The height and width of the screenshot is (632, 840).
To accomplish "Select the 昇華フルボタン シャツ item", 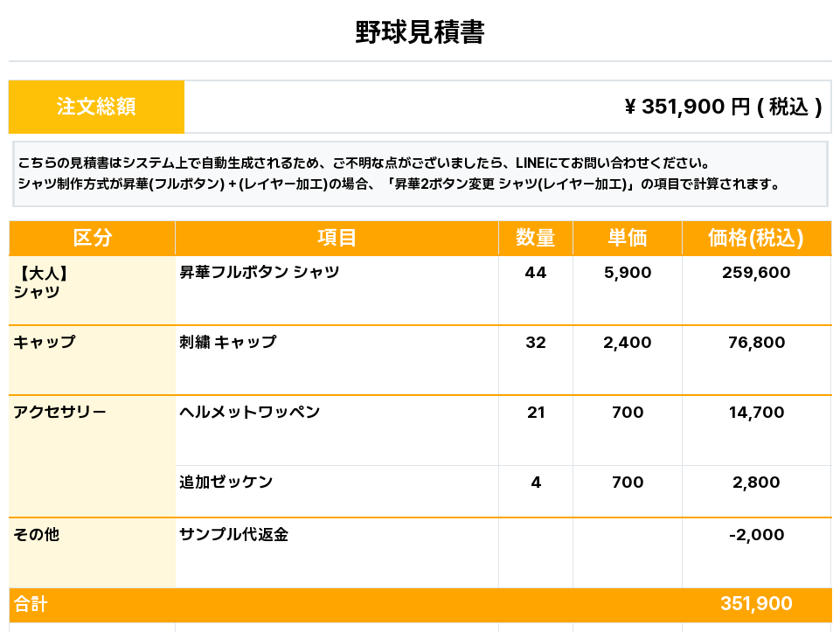I will pyautogui.click(x=260, y=272).
